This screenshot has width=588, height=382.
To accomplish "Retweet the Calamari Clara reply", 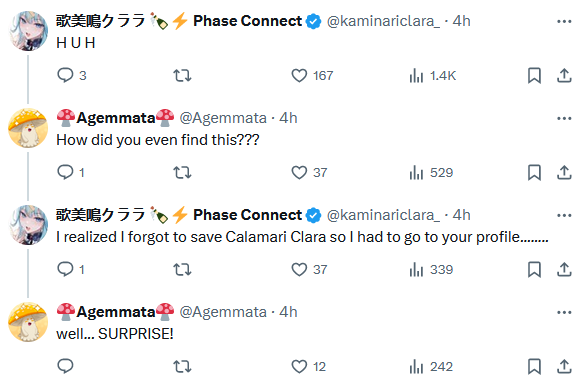I will coord(182,270).
